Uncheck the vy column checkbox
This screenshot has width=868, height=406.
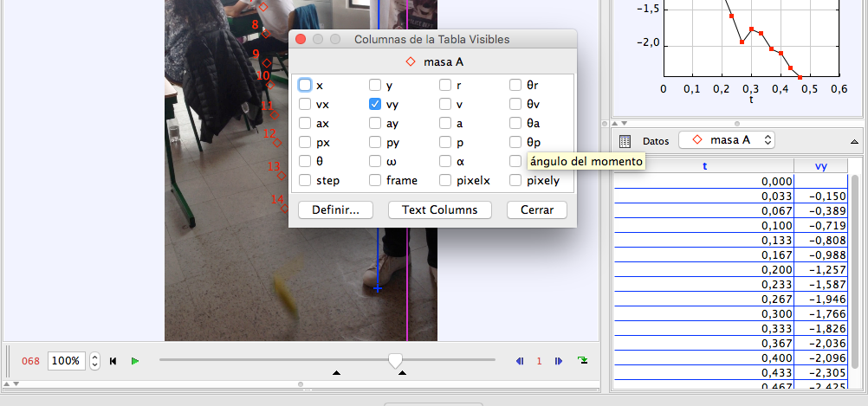(375, 104)
